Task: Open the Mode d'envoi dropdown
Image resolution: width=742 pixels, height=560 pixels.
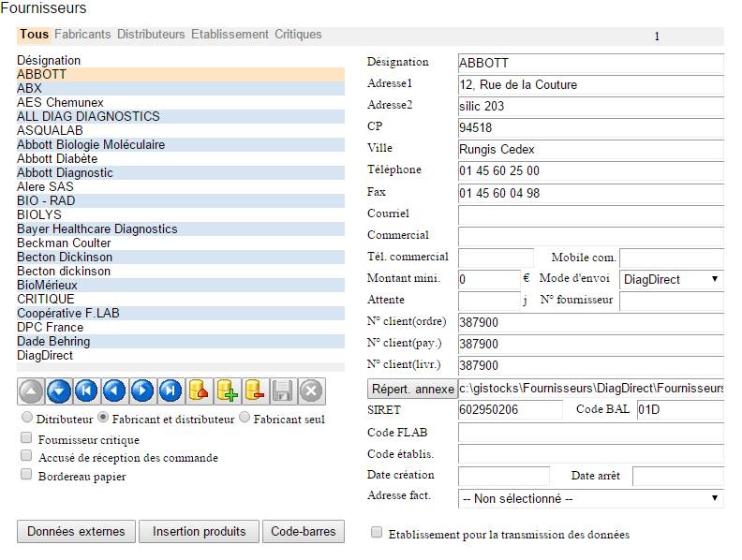Action: (672, 279)
